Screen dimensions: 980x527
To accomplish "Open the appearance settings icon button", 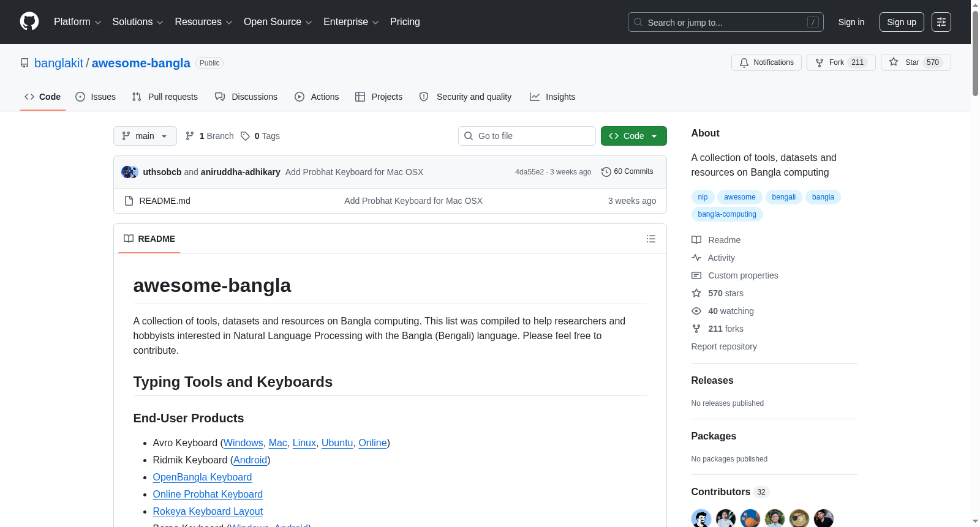I will pos(941,22).
